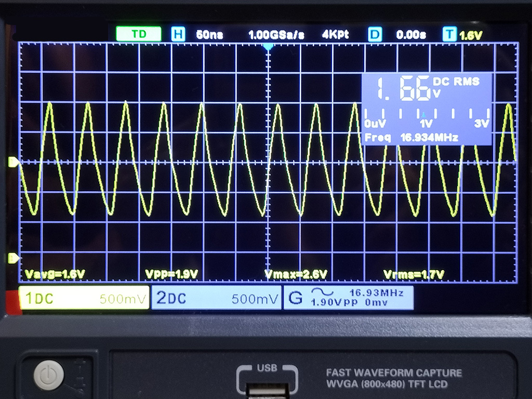Select channel 2 DC 500mV tab
This screenshot has width=532, height=399.
point(216,298)
